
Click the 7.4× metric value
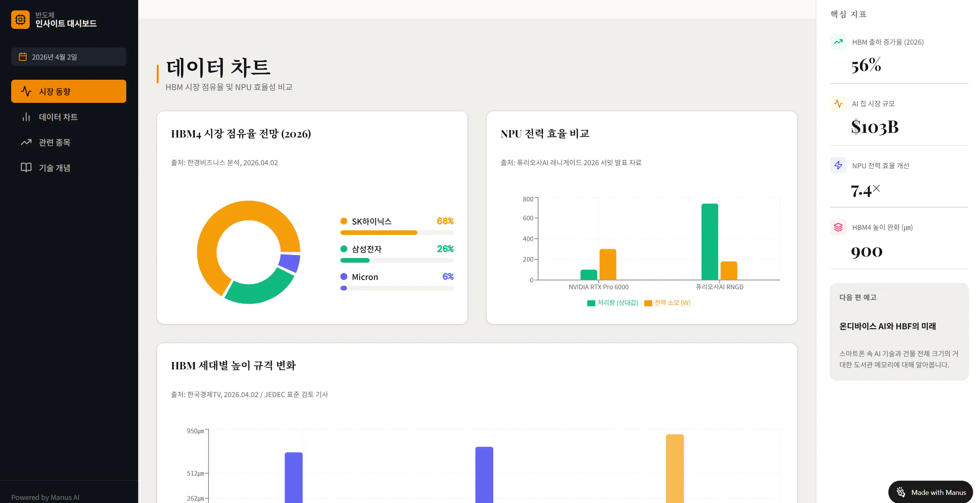(x=865, y=190)
